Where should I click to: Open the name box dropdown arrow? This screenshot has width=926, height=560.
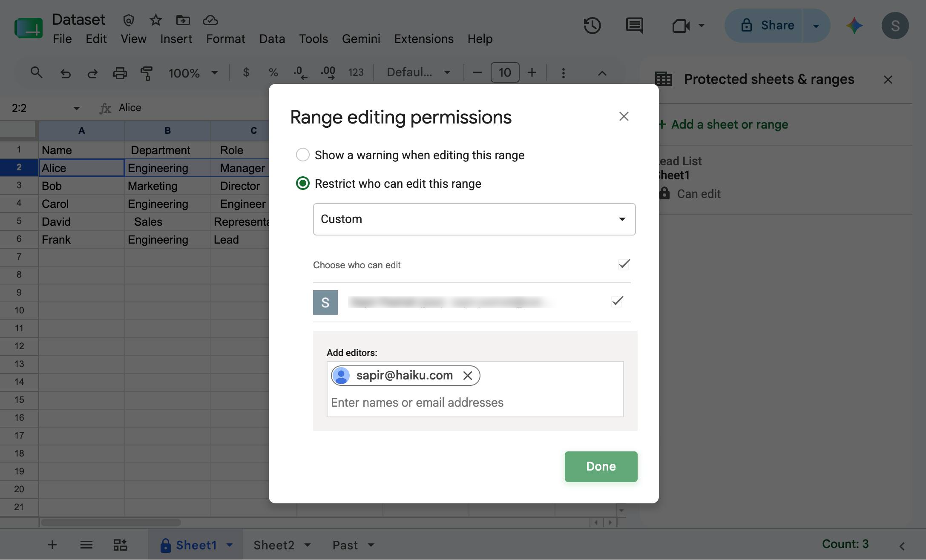pyautogui.click(x=76, y=108)
